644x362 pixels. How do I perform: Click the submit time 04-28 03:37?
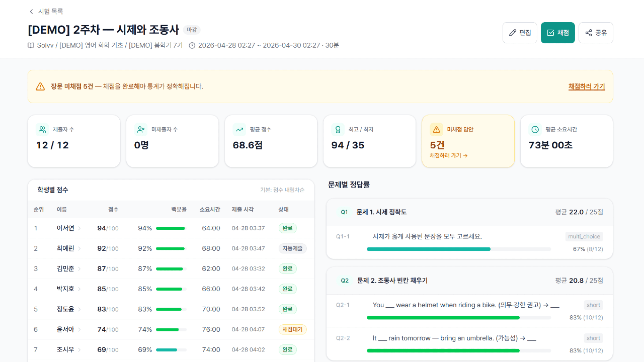coord(248,228)
